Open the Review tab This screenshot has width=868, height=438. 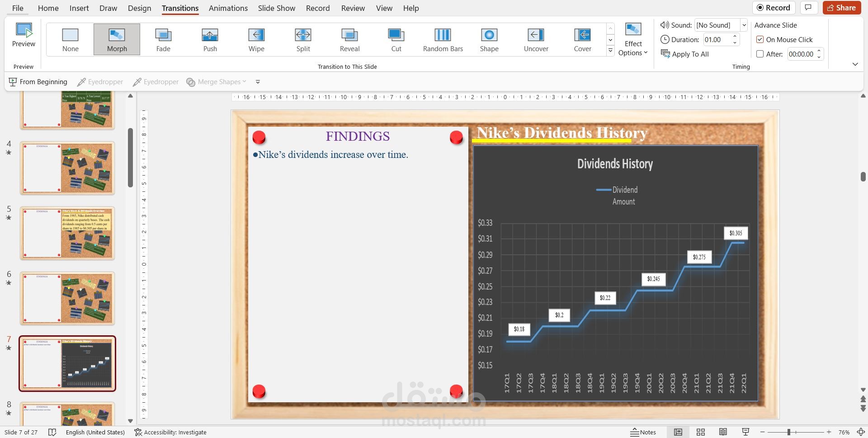(x=353, y=8)
